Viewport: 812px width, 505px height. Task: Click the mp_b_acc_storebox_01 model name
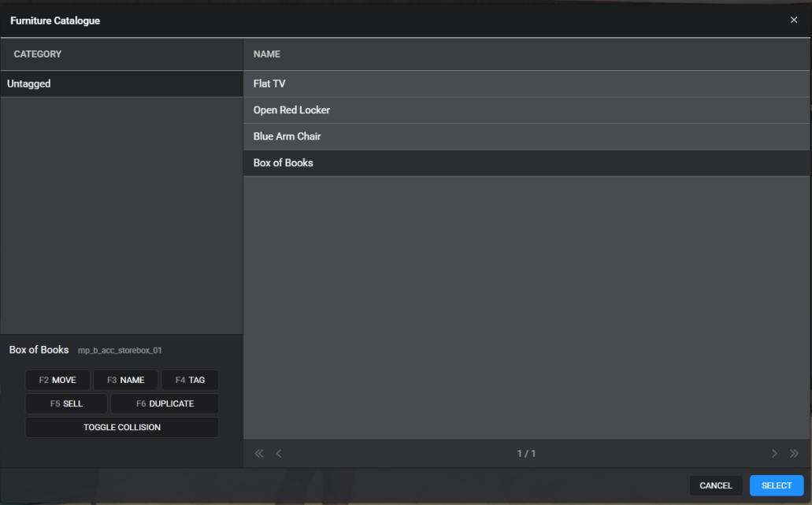click(120, 350)
